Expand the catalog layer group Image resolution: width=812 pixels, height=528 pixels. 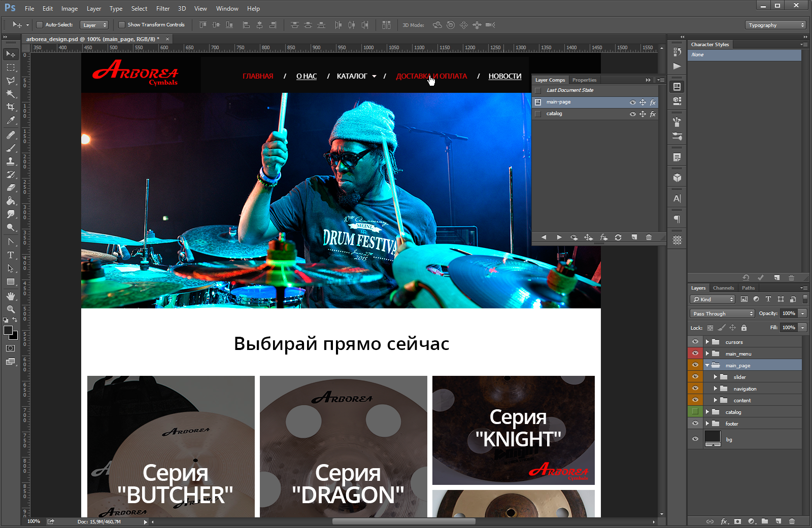coord(707,412)
